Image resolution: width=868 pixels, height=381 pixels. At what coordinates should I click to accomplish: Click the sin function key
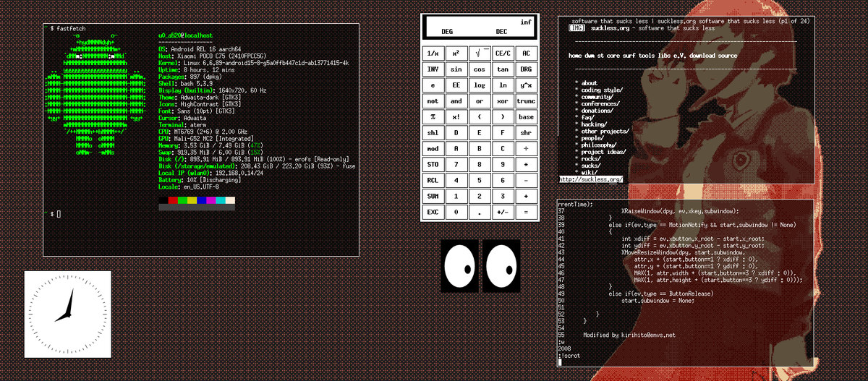point(456,69)
